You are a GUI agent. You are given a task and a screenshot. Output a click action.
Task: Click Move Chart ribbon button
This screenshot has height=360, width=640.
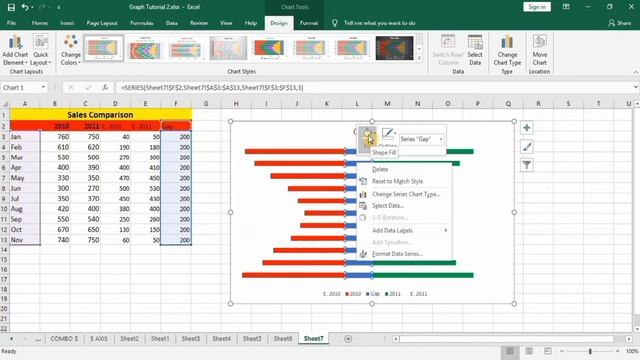pyautogui.click(x=539, y=50)
